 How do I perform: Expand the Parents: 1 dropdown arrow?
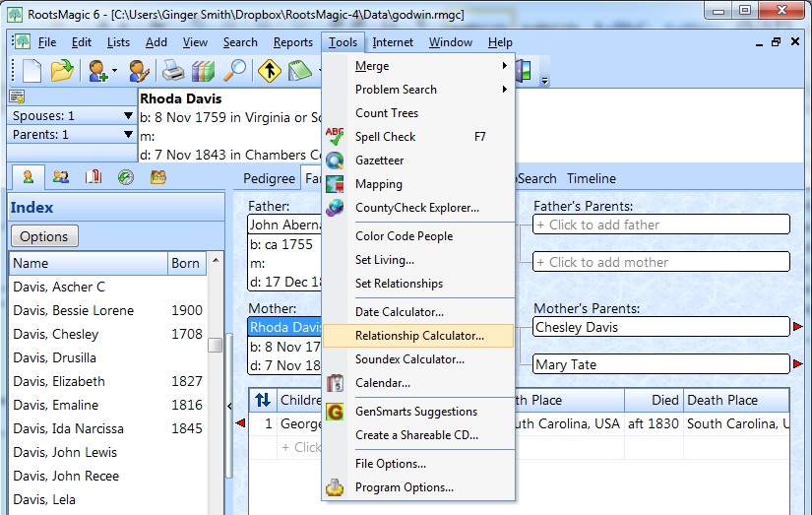click(128, 134)
